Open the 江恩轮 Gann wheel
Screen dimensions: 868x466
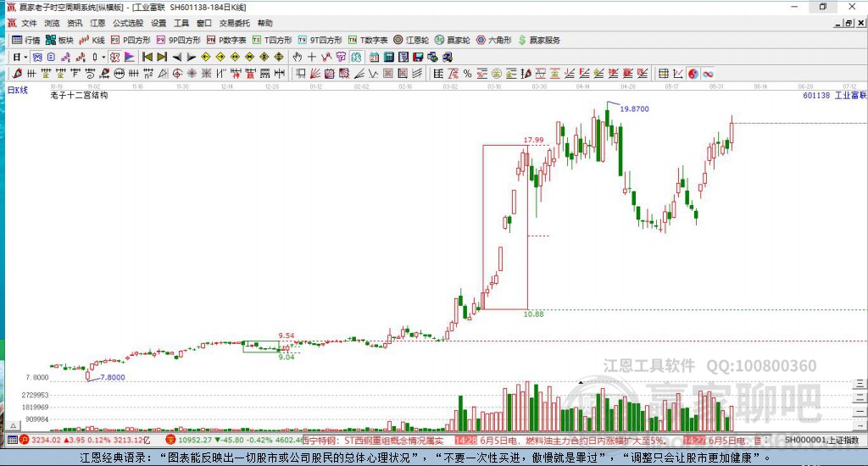[x=411, y=40]
